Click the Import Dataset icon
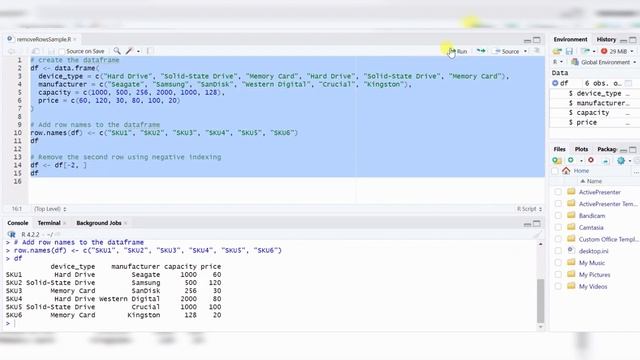 (x=586, y=51)
